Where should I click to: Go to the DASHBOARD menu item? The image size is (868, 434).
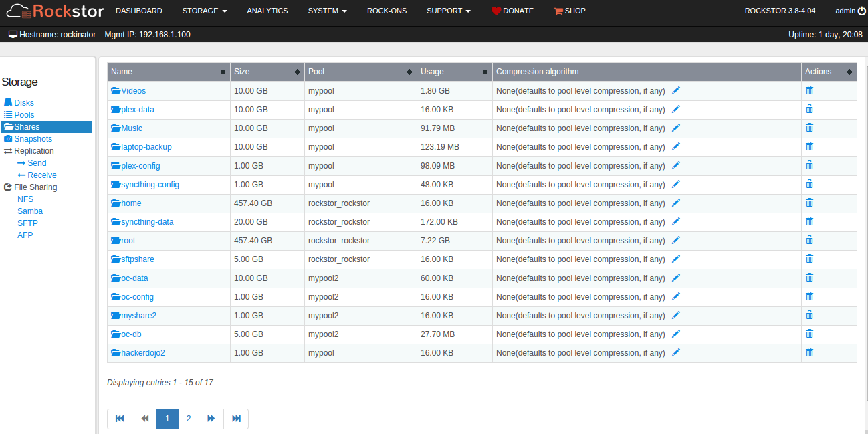coord(138,11)
